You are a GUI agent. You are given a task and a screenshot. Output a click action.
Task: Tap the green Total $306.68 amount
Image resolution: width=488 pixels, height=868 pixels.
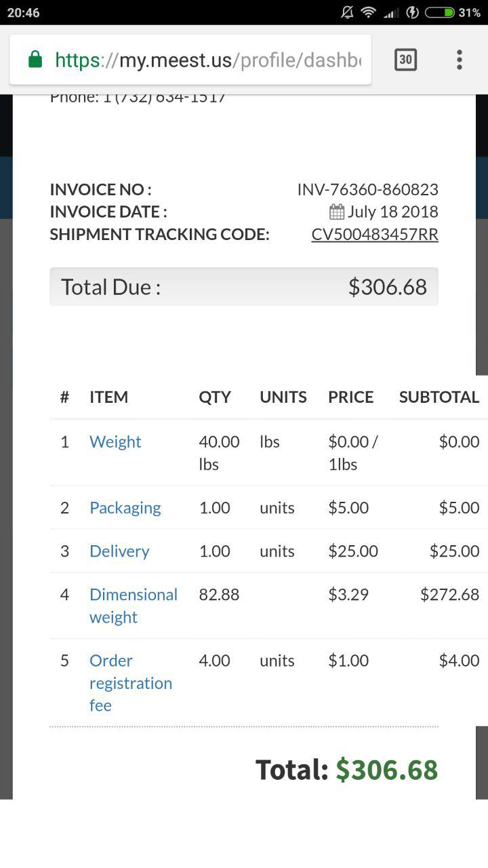387,770
